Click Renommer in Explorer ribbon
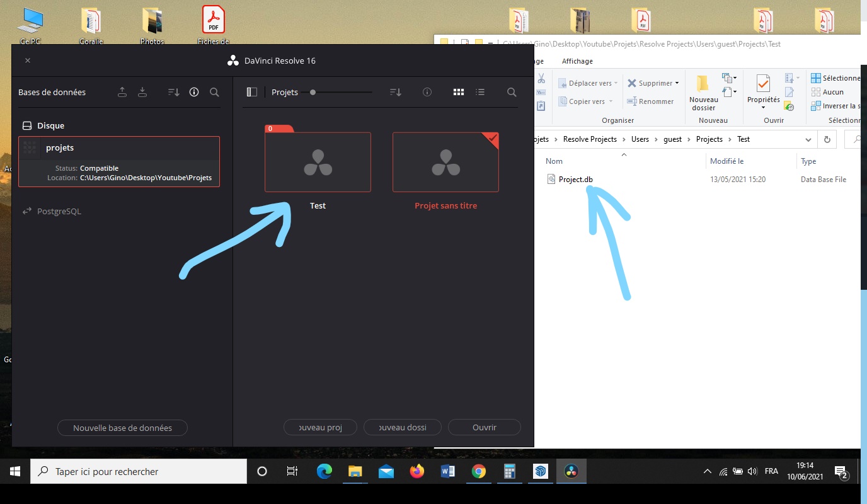This screenshot has height=504, width=867. point(650,101)
